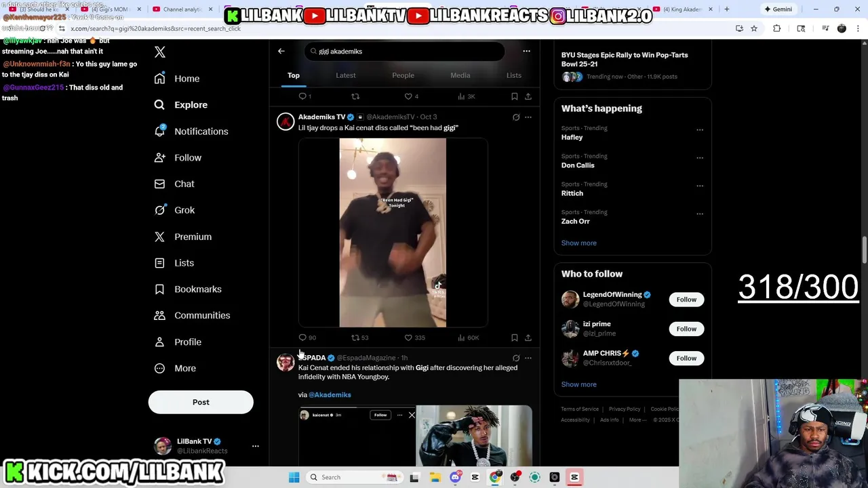
Task: Open the Terms of Service link
Action: (580, 409)
